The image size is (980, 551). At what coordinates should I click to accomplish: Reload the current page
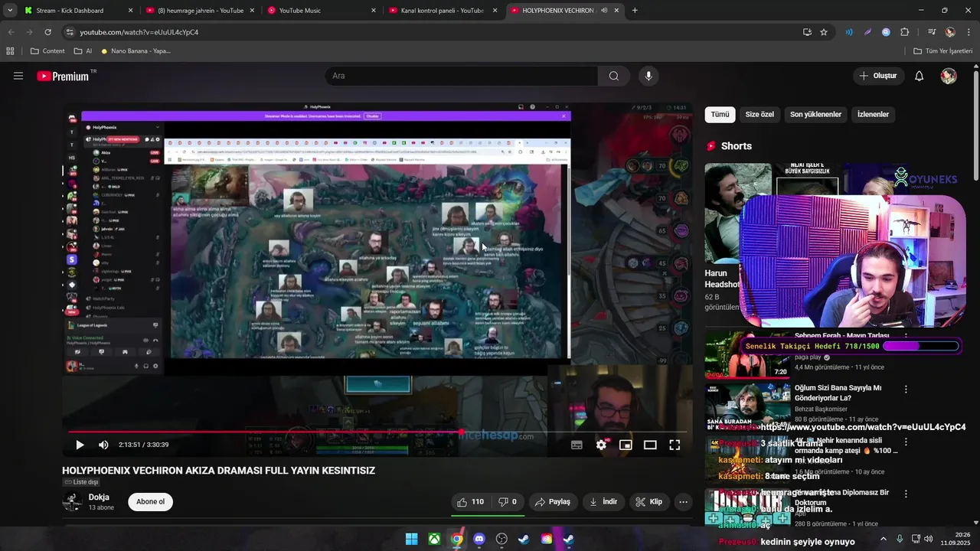coord(47,32)
